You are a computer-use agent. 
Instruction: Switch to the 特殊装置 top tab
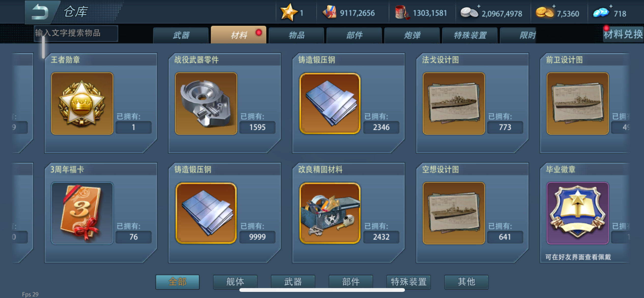point(470,35)
